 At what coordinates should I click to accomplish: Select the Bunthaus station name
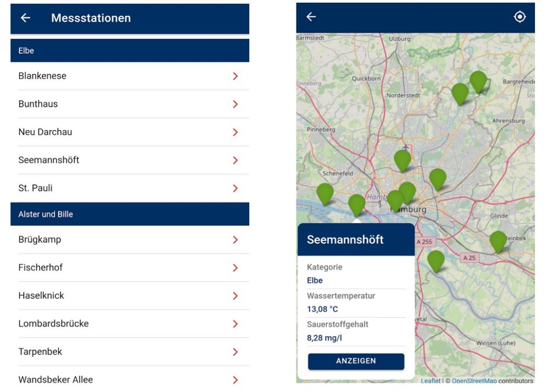pos(38,104)
